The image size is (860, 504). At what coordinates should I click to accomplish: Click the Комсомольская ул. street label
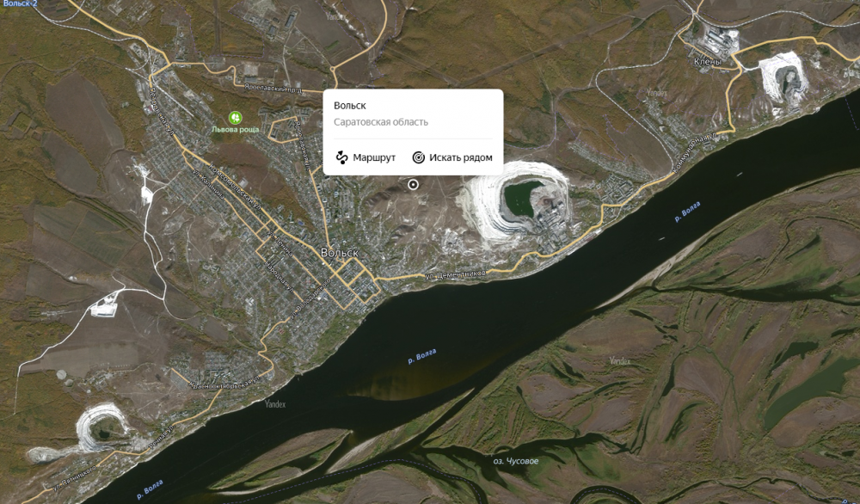pyautogui.click(x=235, y=185)
